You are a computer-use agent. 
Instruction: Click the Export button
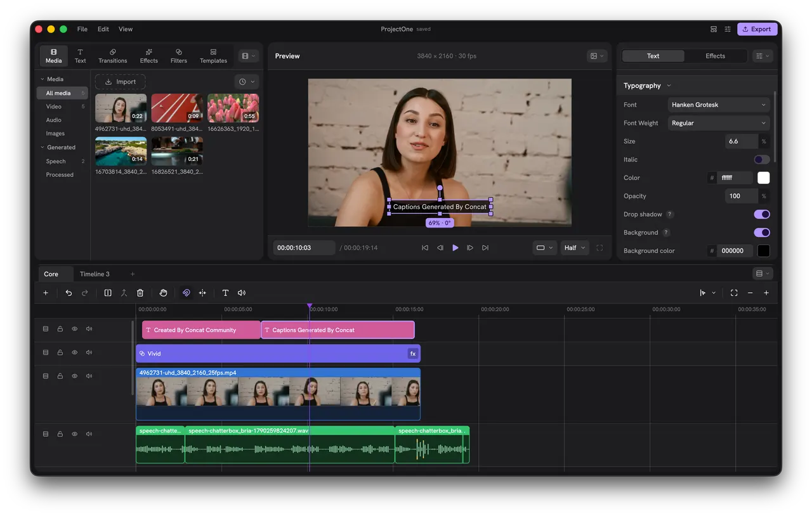click(x=757, y=29)
